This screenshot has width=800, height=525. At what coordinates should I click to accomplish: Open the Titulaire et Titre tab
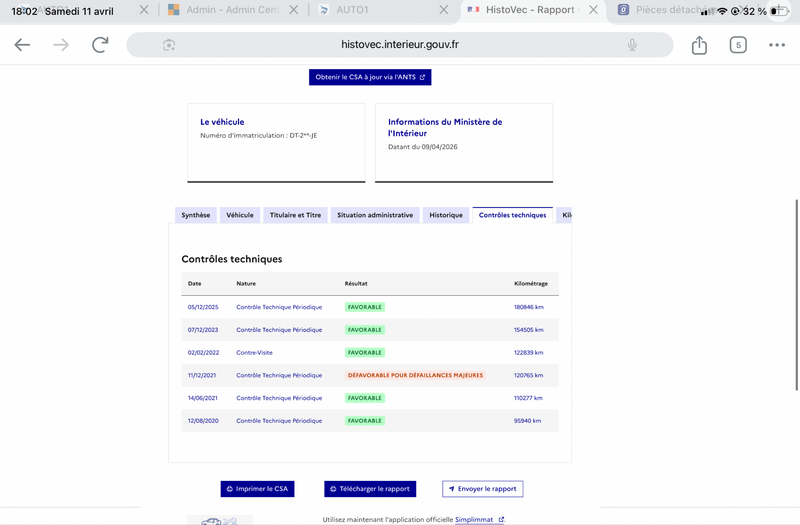[295, 215]
